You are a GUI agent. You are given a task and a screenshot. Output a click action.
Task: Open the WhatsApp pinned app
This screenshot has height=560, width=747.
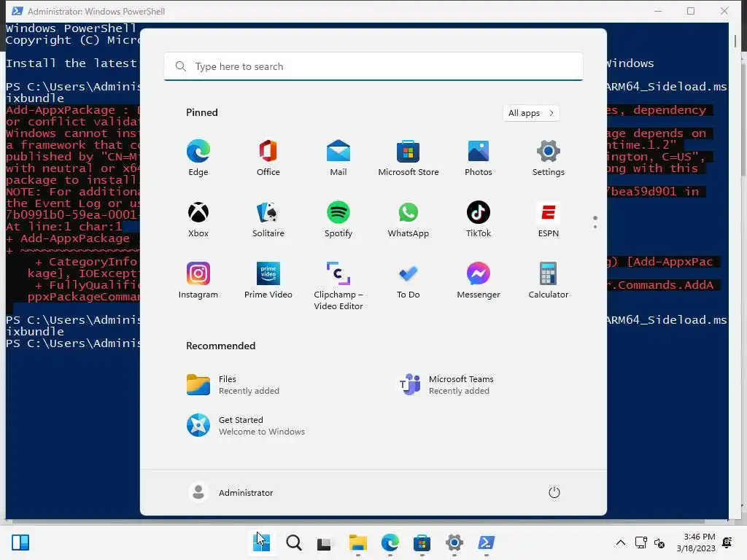[x=409, y=219]
